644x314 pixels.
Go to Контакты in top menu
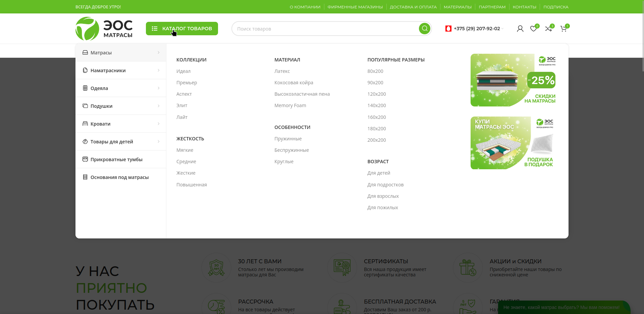coord(524,7)
